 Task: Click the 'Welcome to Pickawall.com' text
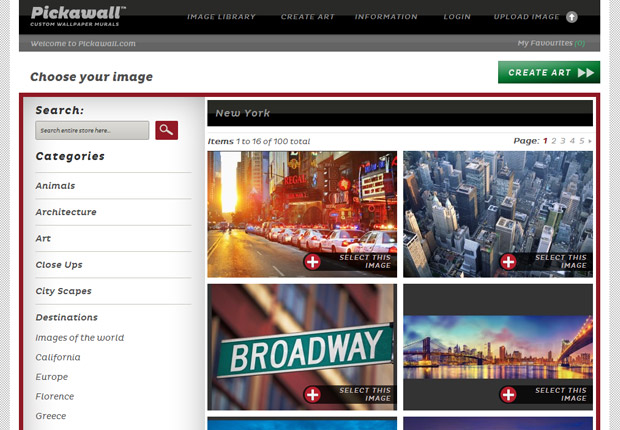(83, 44)
